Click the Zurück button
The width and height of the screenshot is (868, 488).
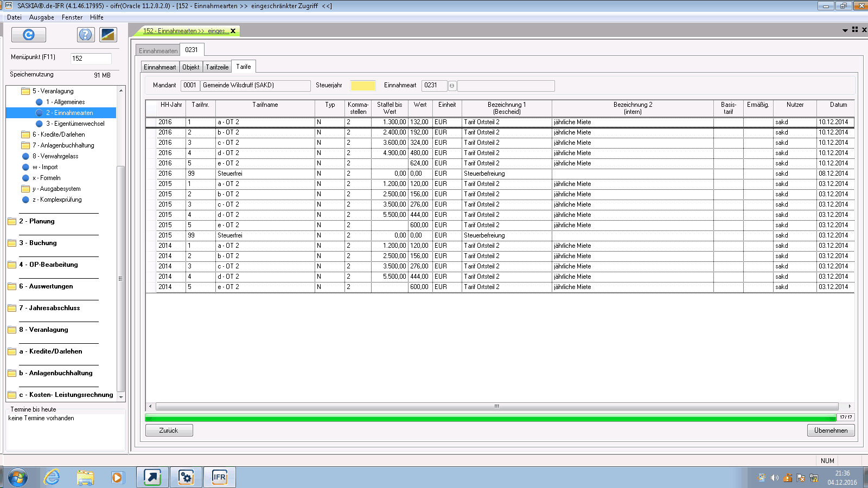tap(169, 431)
